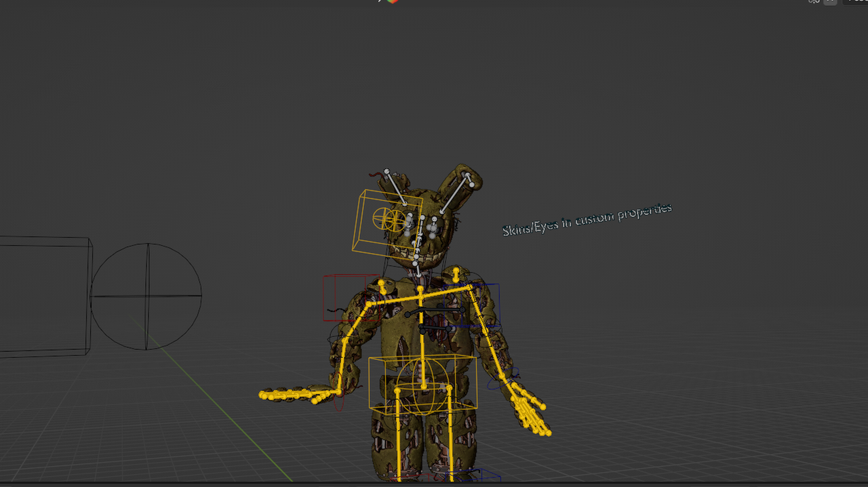Select the red wireframe box near the shoulder
Image resolution: width=868 pixels, height=487 pixels.
point(351,297)
